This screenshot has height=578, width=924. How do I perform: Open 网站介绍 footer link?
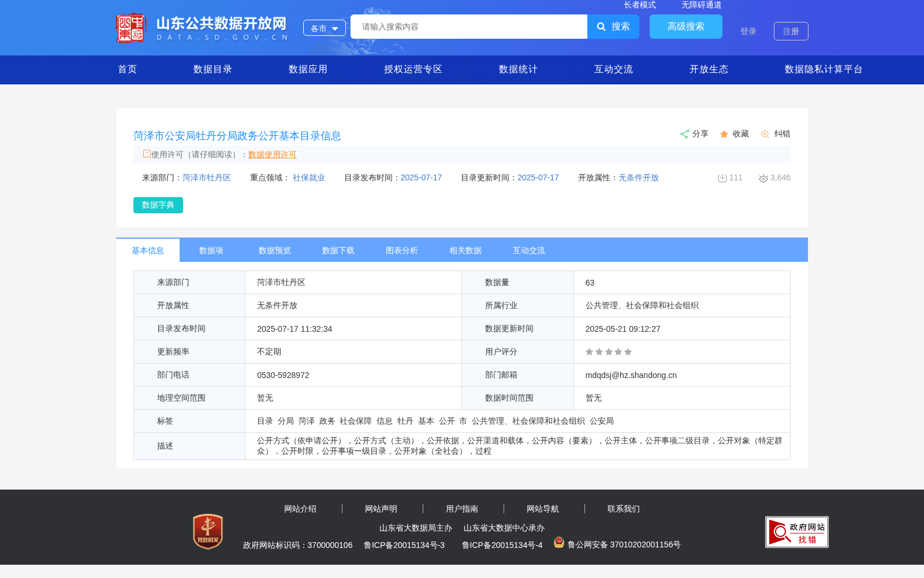tap(300, 509)
